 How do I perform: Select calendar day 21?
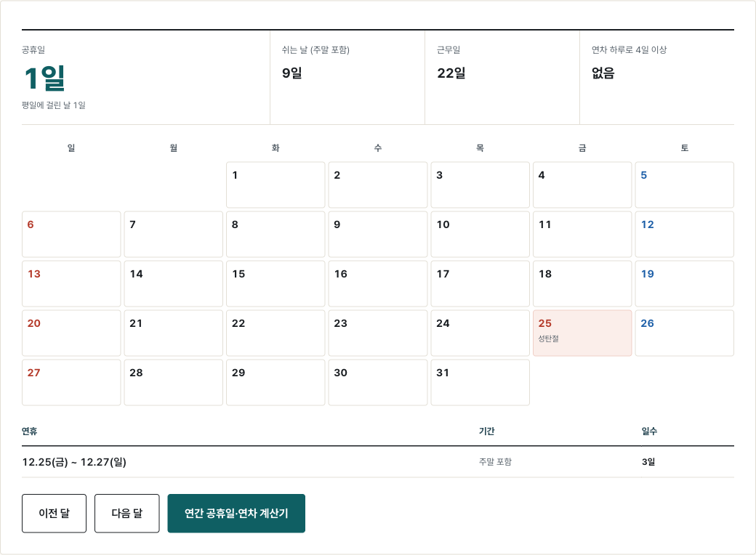pos(174,333)
